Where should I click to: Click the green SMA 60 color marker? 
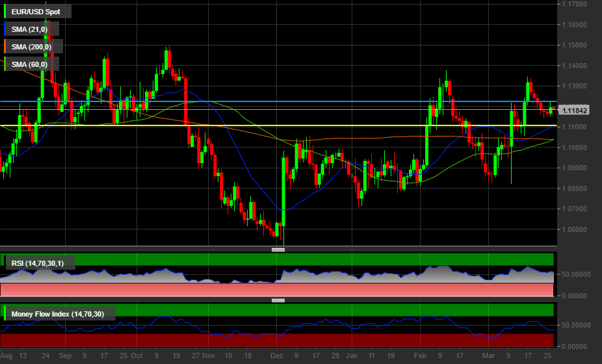[5, 64]
